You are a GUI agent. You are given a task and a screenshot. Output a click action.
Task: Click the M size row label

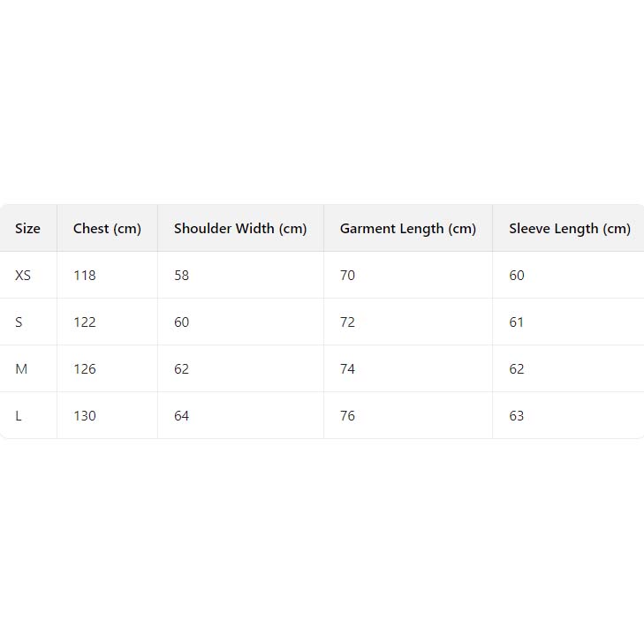pyautogui.click(x=21, y=369)
